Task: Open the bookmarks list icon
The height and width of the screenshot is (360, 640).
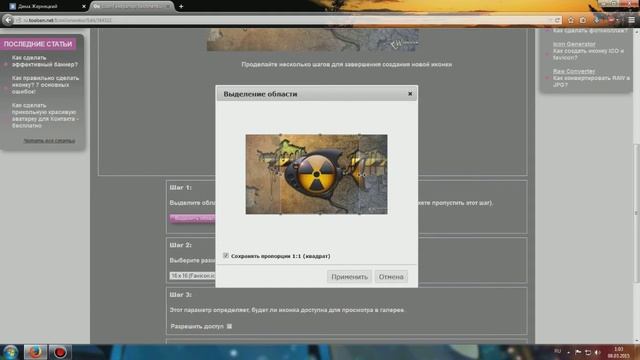Action: click(583, 20)
